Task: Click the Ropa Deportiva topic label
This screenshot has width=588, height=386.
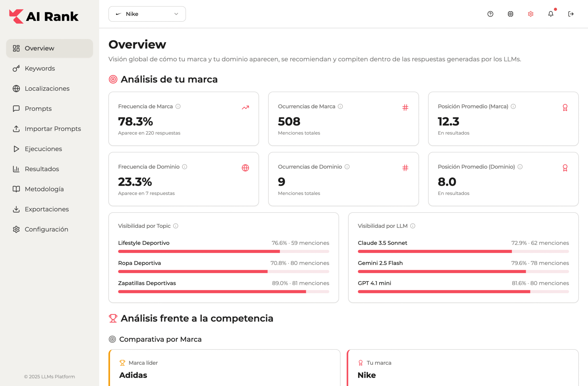Action: click(x=140, y=263)
